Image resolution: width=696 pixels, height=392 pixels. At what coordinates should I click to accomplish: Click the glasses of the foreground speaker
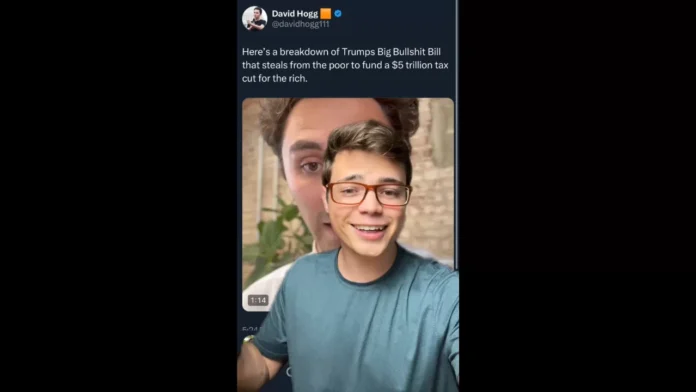pos(368,194)
